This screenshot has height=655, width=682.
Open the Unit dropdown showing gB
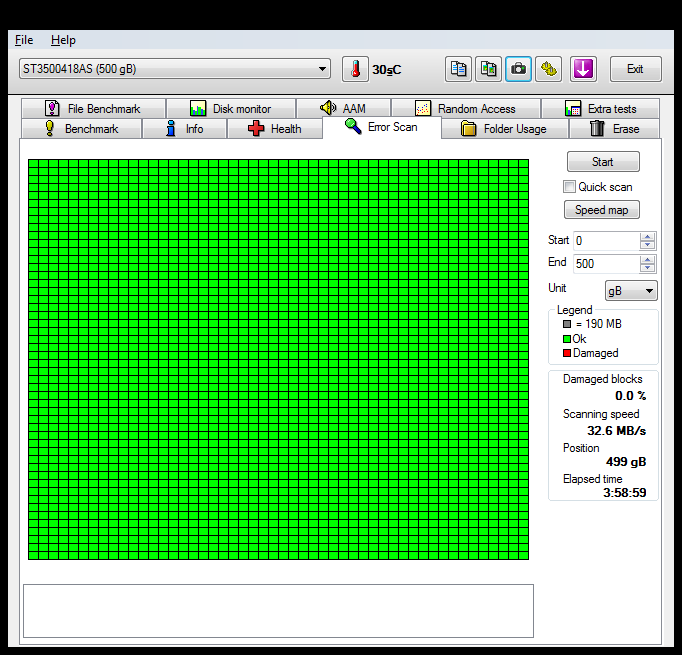coord(631,291)
